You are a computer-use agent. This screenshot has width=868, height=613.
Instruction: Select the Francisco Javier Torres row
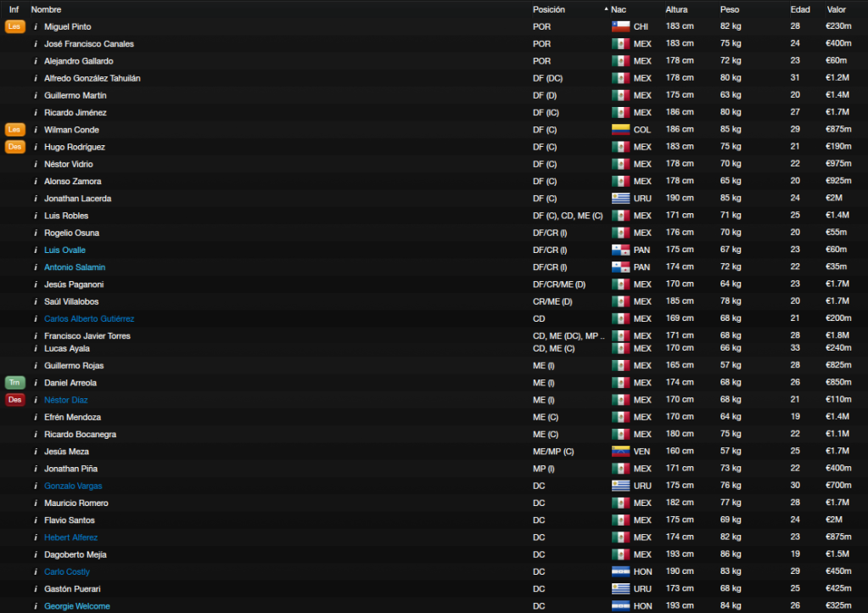[x=434, y=335]
